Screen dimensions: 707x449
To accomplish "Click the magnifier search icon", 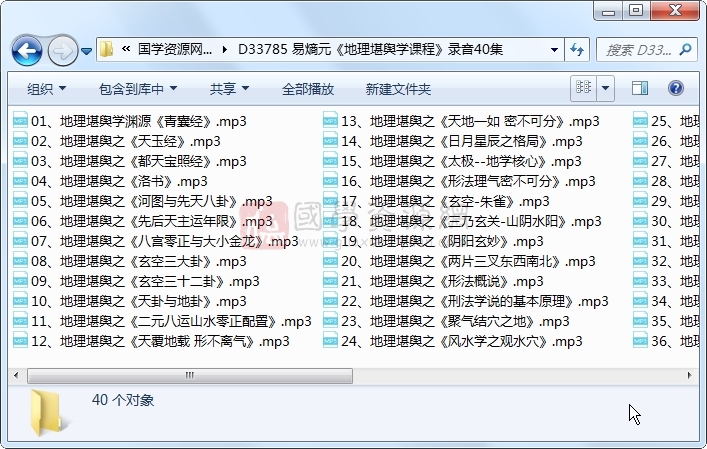I will click(685, 49).
